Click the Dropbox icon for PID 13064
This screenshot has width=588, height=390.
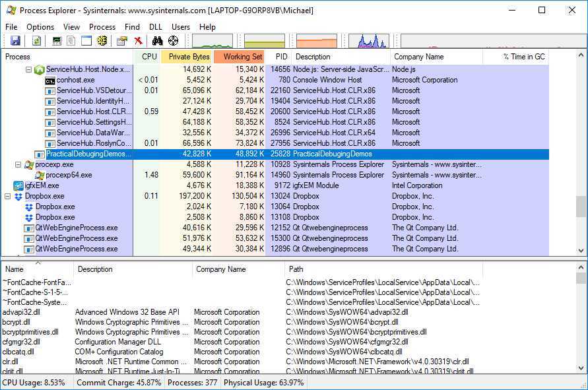point(29,207)
